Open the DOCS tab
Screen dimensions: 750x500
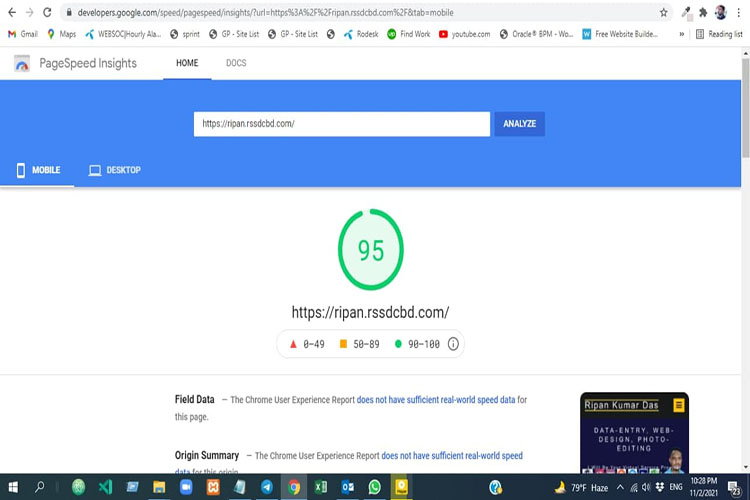pos(236,63)
